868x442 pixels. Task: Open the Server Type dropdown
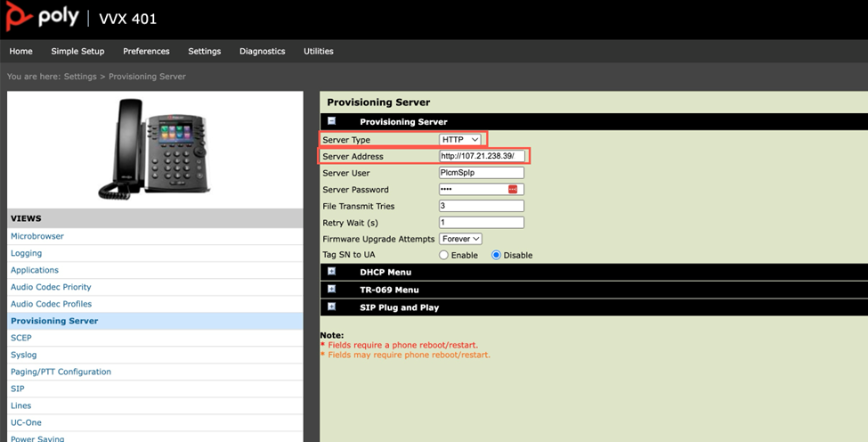tap(460, 140)
